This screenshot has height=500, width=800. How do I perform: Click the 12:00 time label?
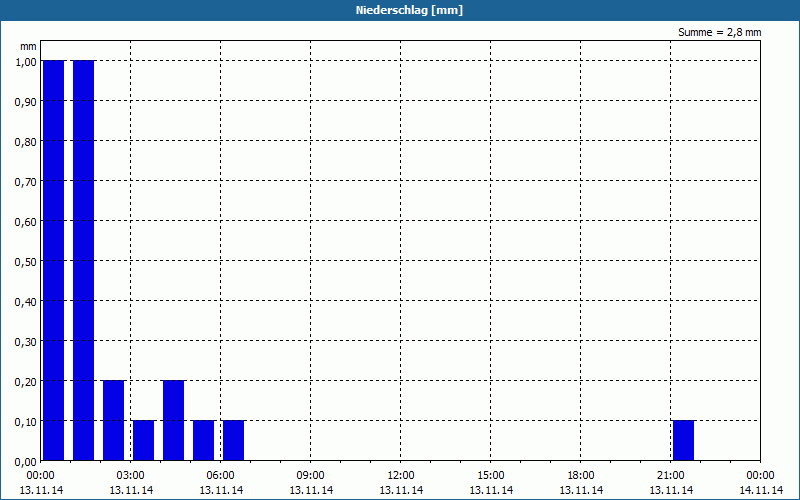coord(401,476)
